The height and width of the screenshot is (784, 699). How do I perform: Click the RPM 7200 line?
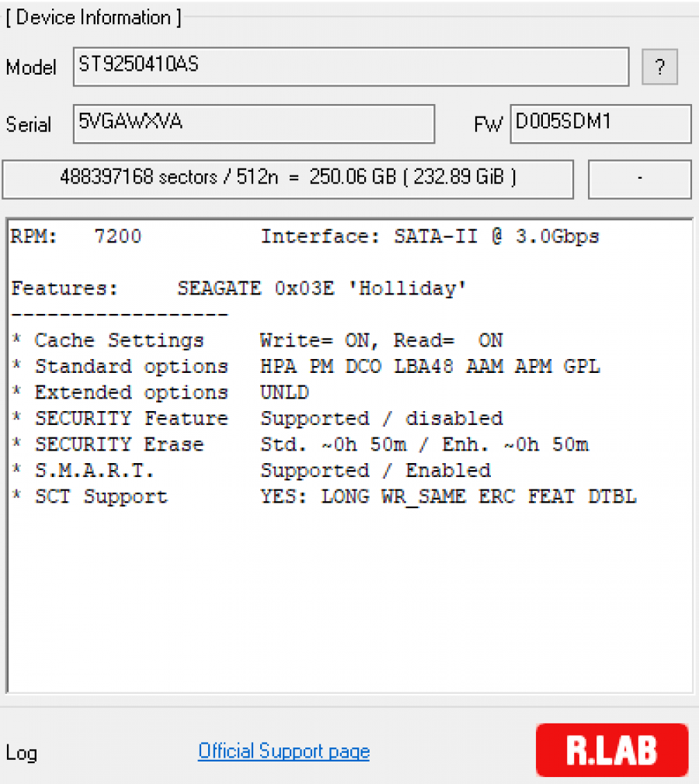(76, 236)
